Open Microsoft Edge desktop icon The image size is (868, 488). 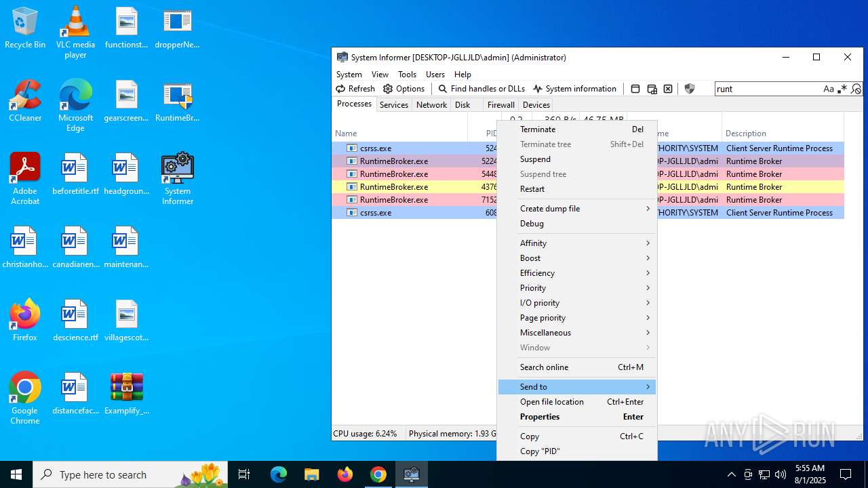tap(75, 105)
